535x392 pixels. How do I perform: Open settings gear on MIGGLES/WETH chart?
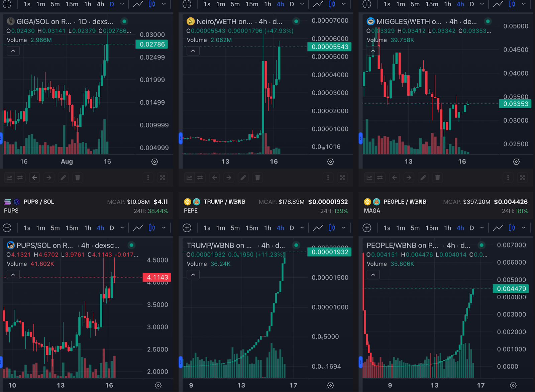pyautogui.click(x=516, y=162)
